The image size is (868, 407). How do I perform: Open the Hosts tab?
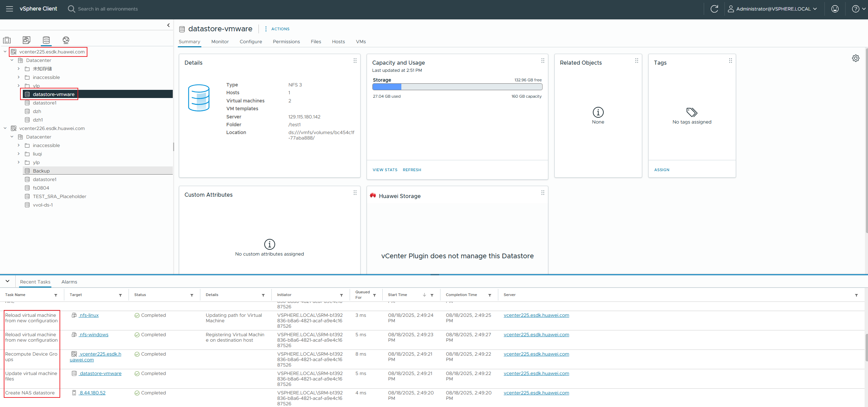(338, 42)
